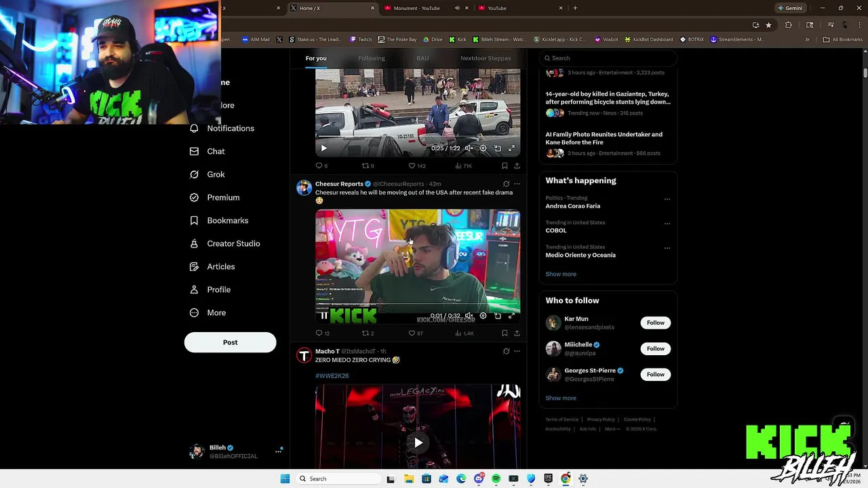Open the #WWE2K26 hashtag
868x488 pixels.
tap(332, 375)
